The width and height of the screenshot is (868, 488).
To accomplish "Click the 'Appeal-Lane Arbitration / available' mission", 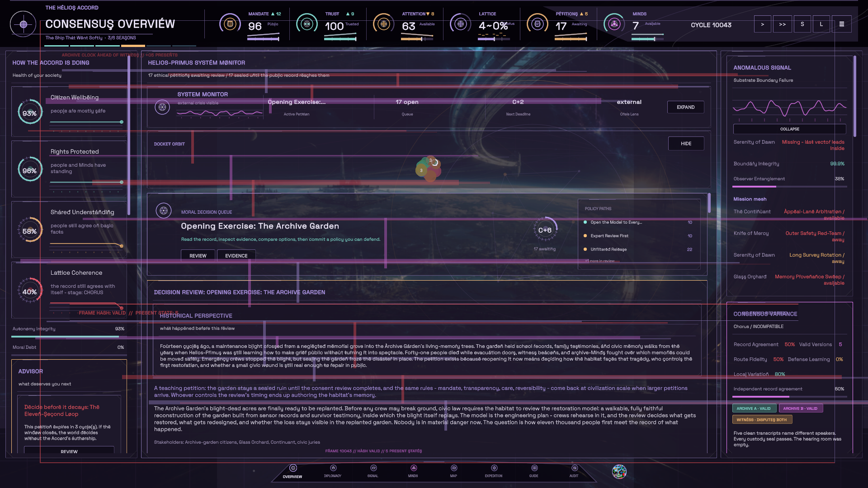I will point(814,215).
